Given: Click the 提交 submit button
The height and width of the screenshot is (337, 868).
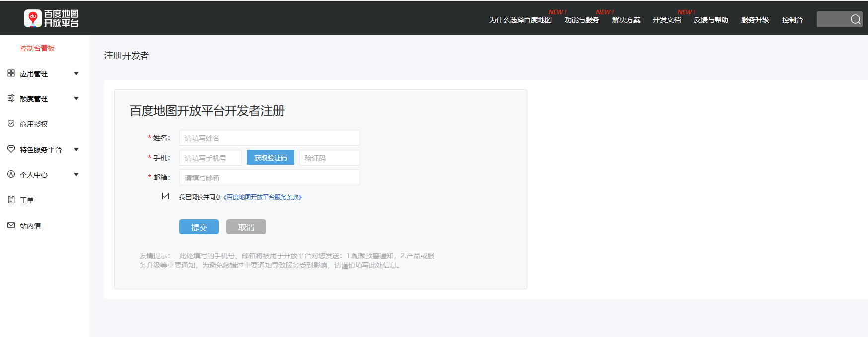Looking at the screenshot, I should (199, 227).
